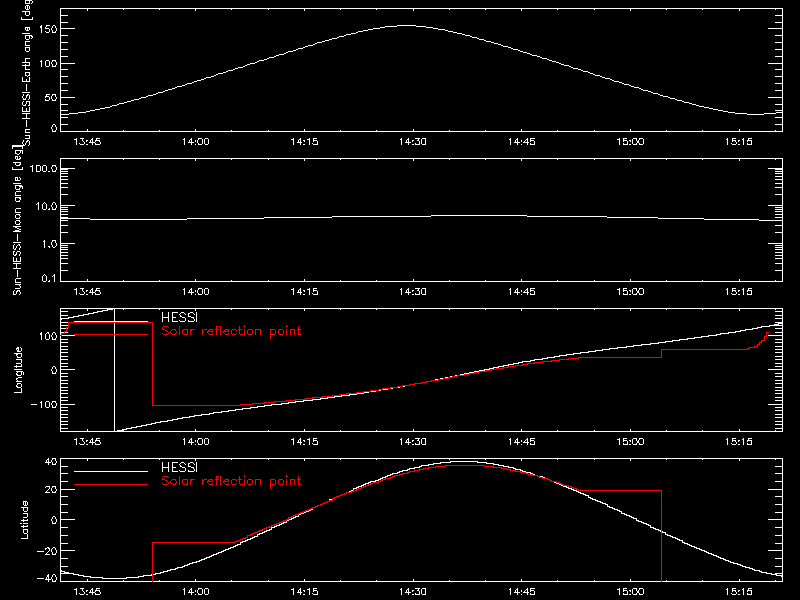
Task: Click the 50 tick on Earth angle axis
Action: (52, 97)
